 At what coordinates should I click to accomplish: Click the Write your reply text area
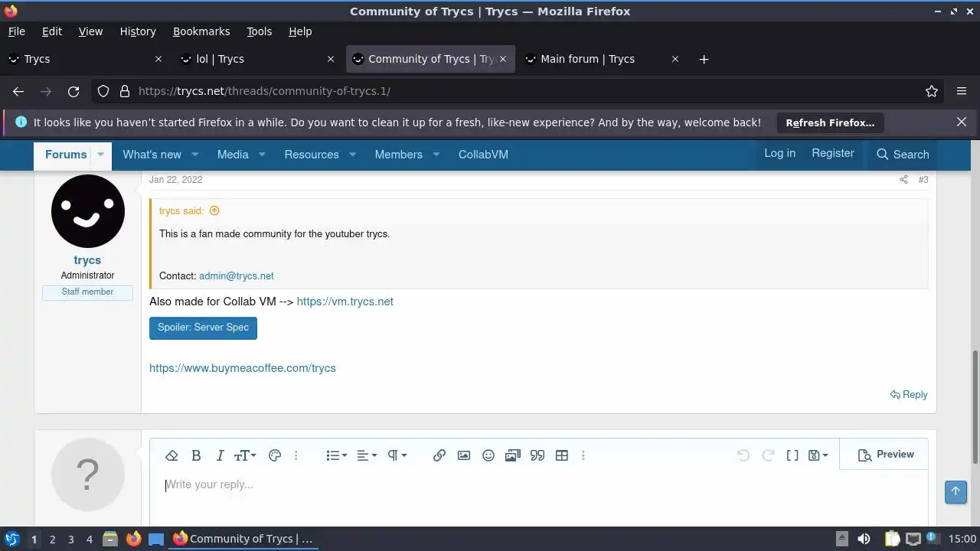[538, 497]
